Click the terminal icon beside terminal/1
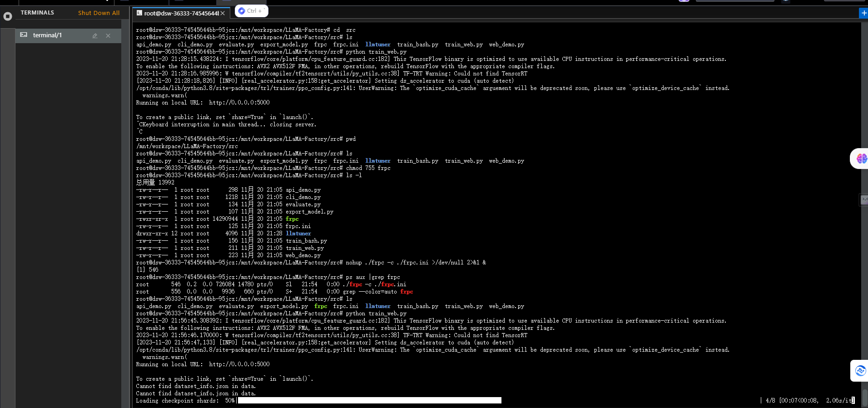Image resolution: width=868 pixels, height=408 pixels. 24,35
